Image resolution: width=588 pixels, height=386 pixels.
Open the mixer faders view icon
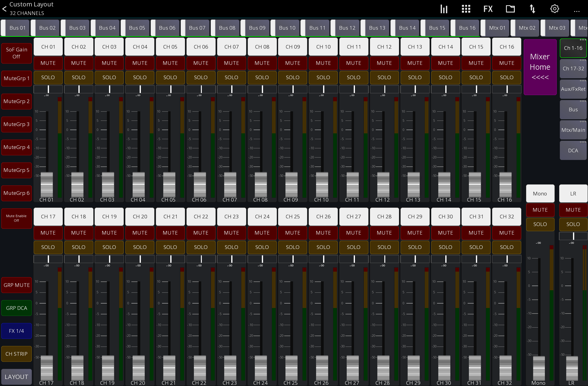point(444,9)
